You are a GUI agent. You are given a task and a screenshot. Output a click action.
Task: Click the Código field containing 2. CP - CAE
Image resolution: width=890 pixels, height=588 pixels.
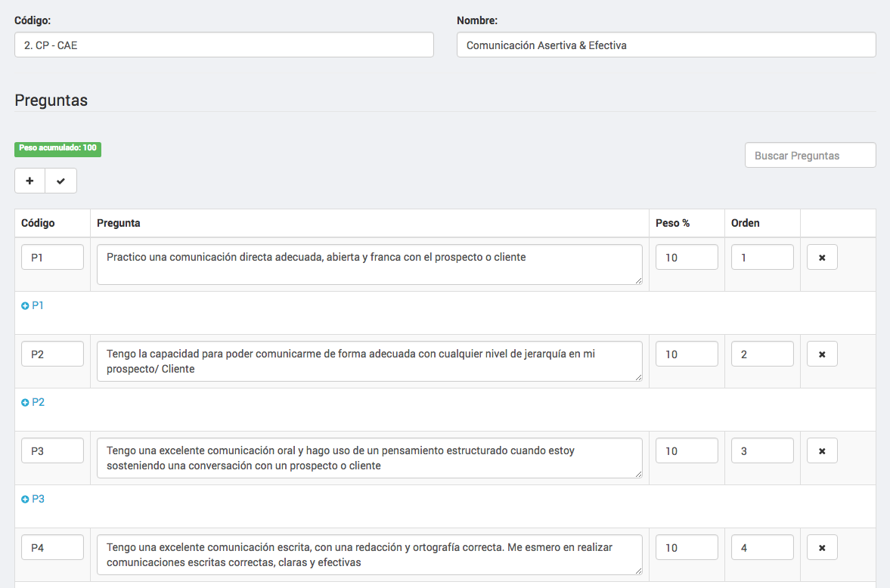225,45
